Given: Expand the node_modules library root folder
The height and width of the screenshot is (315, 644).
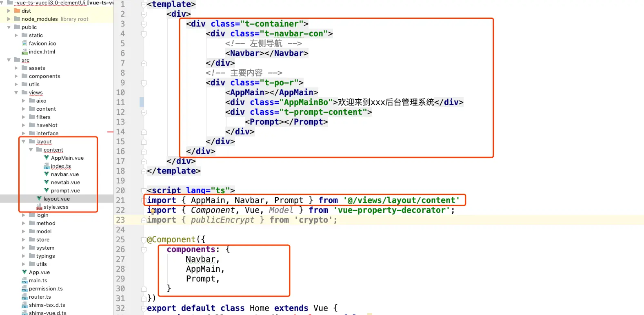Looking at the screenshot, I should (x=9, y=19).
